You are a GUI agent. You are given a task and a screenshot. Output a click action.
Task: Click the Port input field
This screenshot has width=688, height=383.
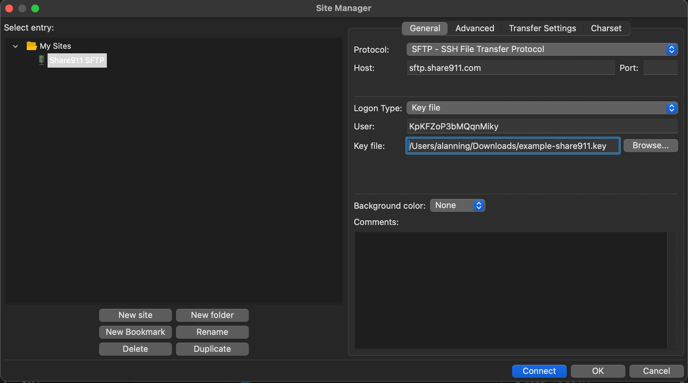click(660, 68)
